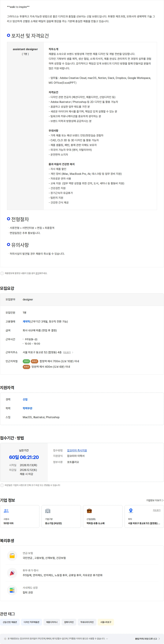Open 지도보기 link in company location card
Image resolution: width=164 pixels, height=644 pixels.
click(156, 510)
